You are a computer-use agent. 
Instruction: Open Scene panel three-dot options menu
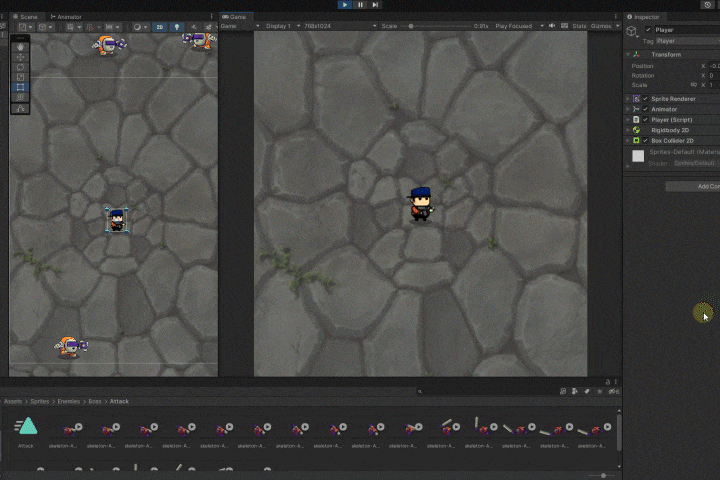(212, 17)
